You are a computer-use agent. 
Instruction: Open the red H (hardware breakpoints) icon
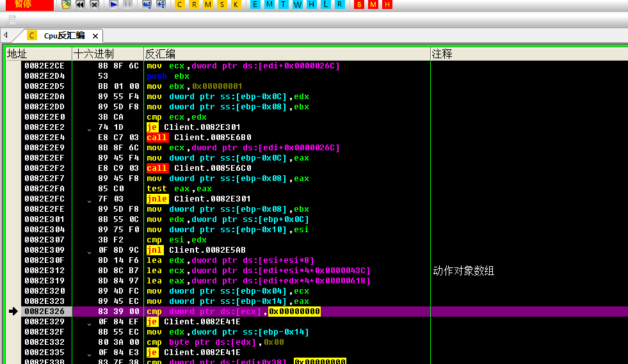[387, 4]
